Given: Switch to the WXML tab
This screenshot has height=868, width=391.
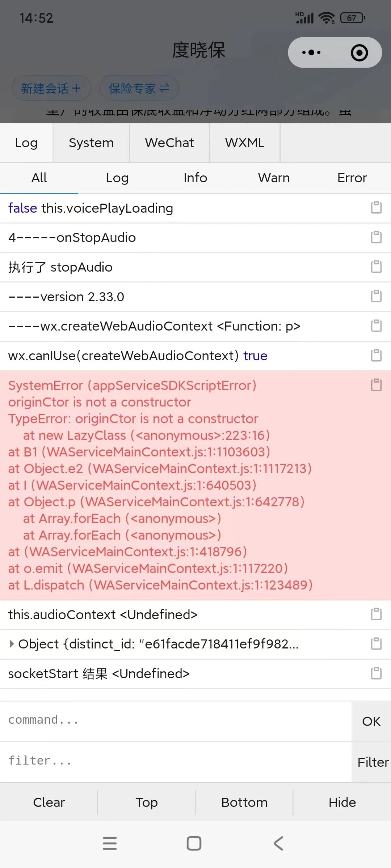Looking at the screenshot, I should pyautogui.click(x=245, y=143).
